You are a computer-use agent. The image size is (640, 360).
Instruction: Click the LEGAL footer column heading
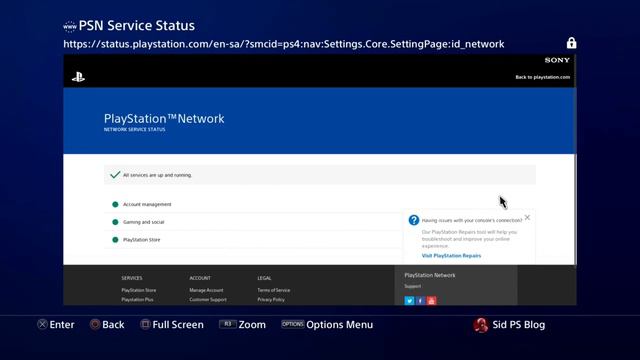(264, 278)
